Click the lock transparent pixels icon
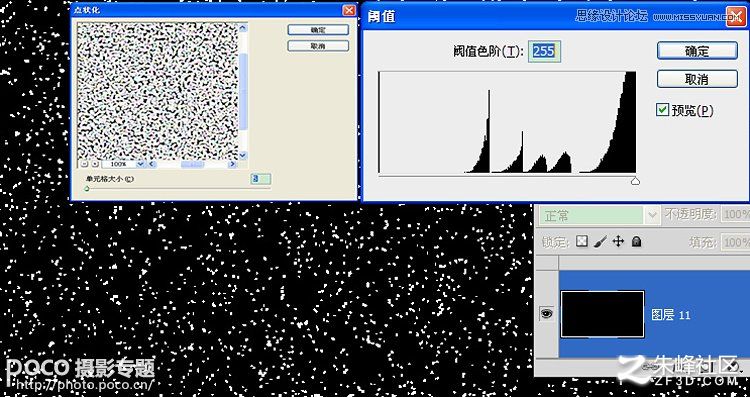Image resolution: width=750 pixels, height=397 pixels. point(581,242)
